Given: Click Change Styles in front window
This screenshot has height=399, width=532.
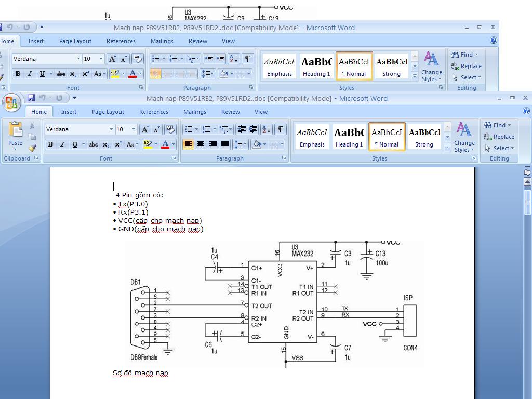Looking at the screenshot, I should click(x=464, y=137).
